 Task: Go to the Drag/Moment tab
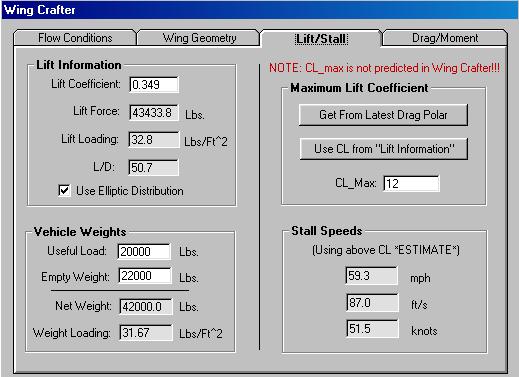445,38
